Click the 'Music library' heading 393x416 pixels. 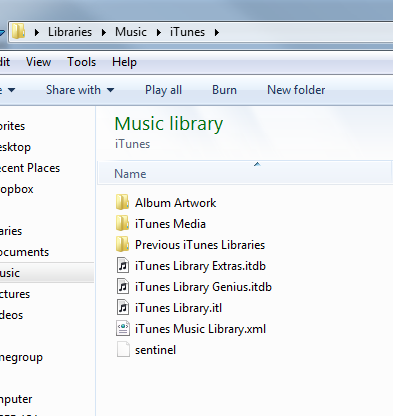pos(169,124)
